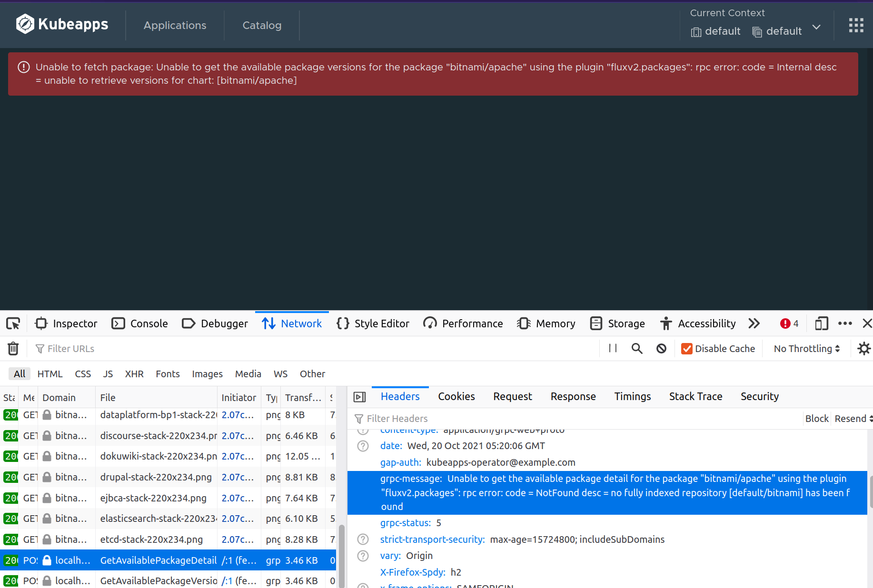This screenshot has width=873, height=588.
Task: Open the Kubeapps apps grid icon
Action: (856, 25)
